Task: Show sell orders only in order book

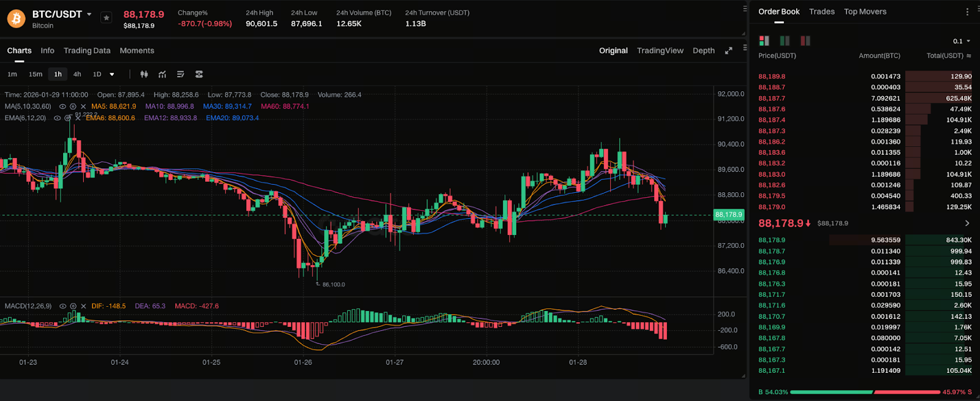Action: 805,41
